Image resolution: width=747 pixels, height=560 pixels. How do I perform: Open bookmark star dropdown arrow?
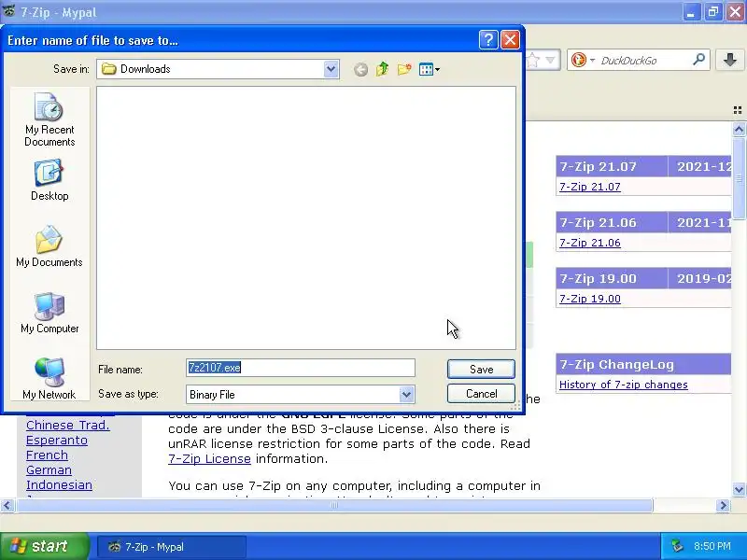(550, 60)
